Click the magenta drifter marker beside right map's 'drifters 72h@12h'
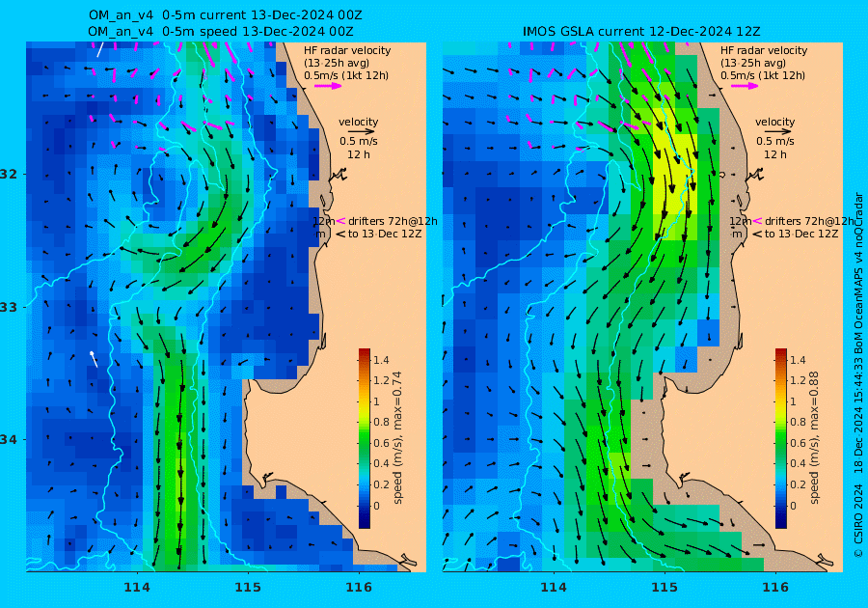The height and width of the screenshot is (608, 868). tap(757, 221)
